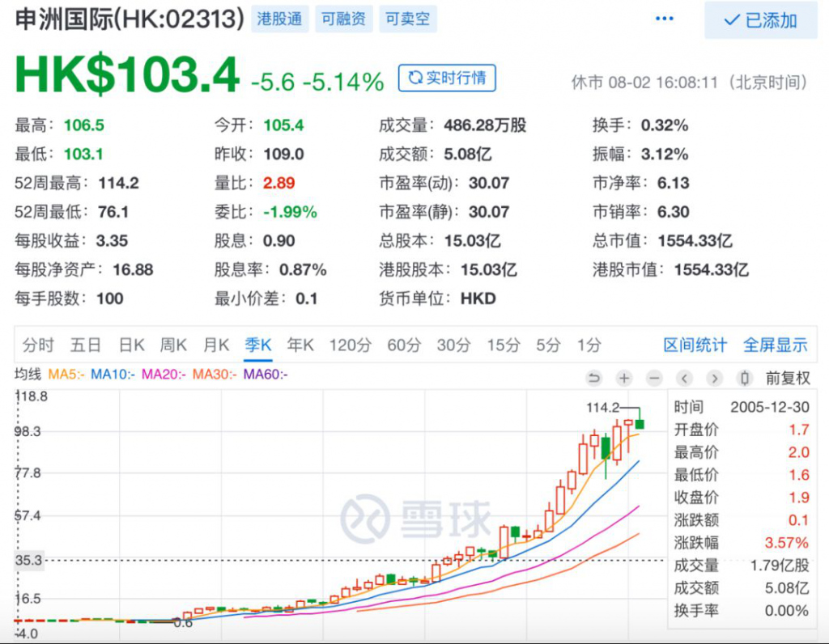Click the MA30 moving average label
The image size is (829, 644).
[214, 375]
